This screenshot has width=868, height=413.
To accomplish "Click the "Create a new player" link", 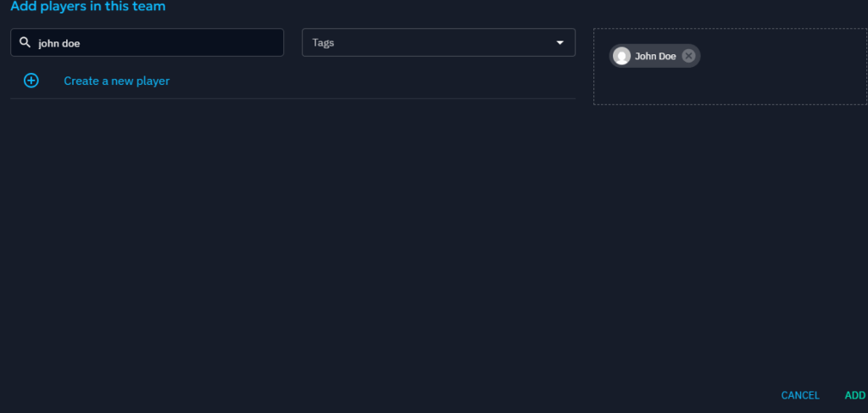I will 117,81.
